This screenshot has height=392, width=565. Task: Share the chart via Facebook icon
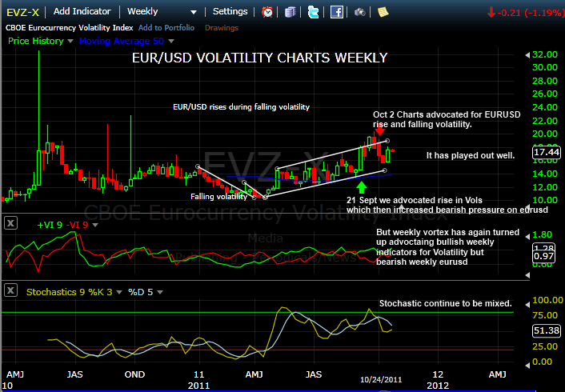(x=337, y=12)
